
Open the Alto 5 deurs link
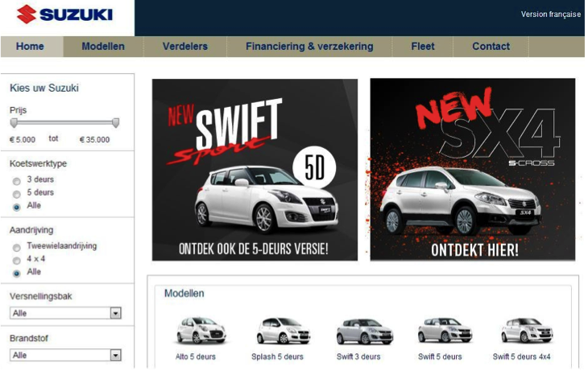pyautogui.click(x=196, y=356)
